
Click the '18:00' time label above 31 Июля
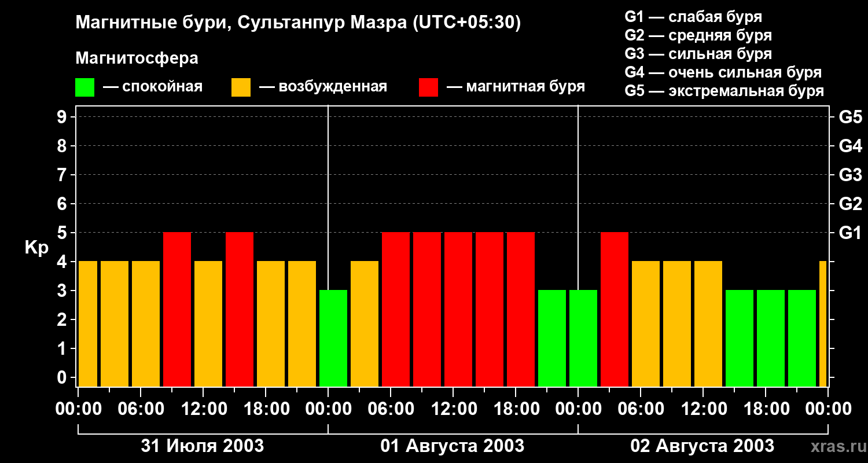point(266,409)
